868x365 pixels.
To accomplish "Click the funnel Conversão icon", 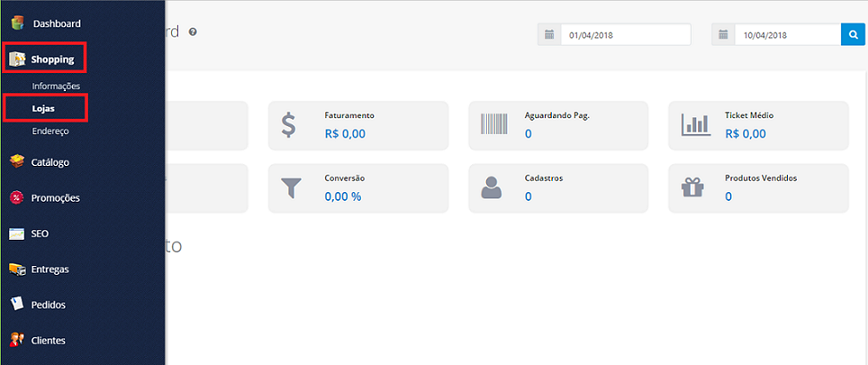I will pos(291,188).
